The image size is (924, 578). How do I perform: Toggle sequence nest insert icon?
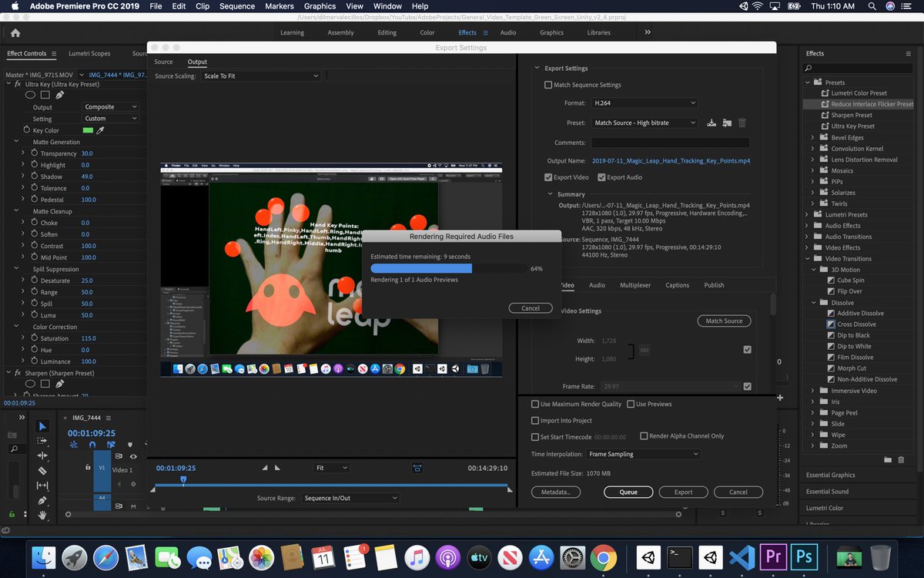click(73, 444)
